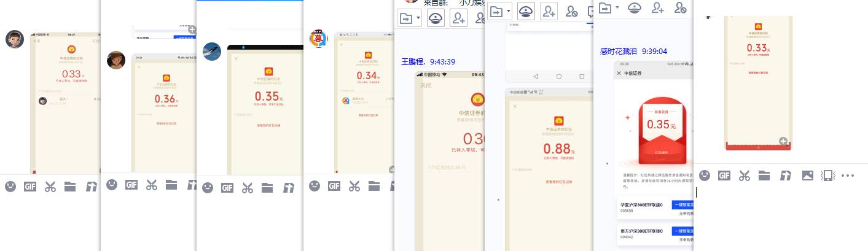Open folder icon in the 0.34 red packet chat
The image size is (868, 251).
coord(374,185)
